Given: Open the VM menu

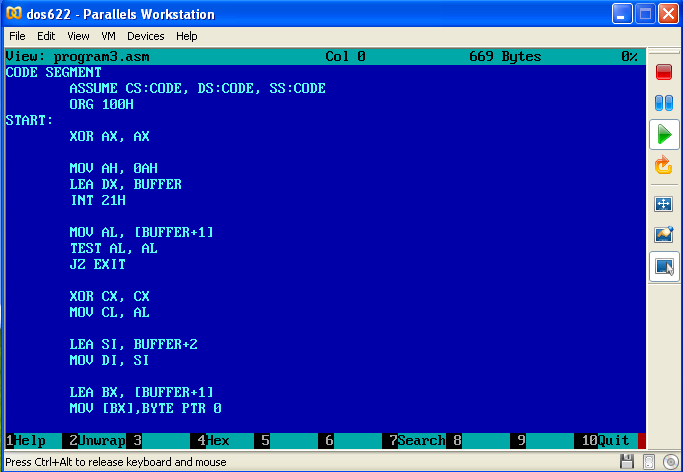Looking at the screenshot, I should [x=108, y=36].
